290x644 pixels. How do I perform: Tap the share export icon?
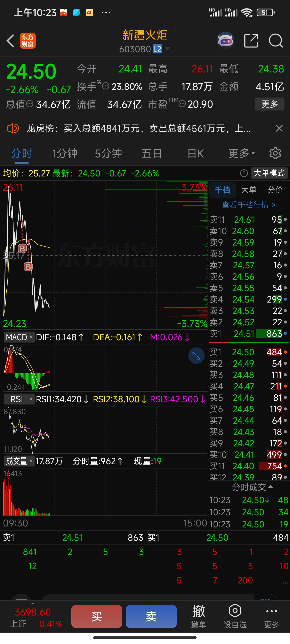(x=251, y=41)
